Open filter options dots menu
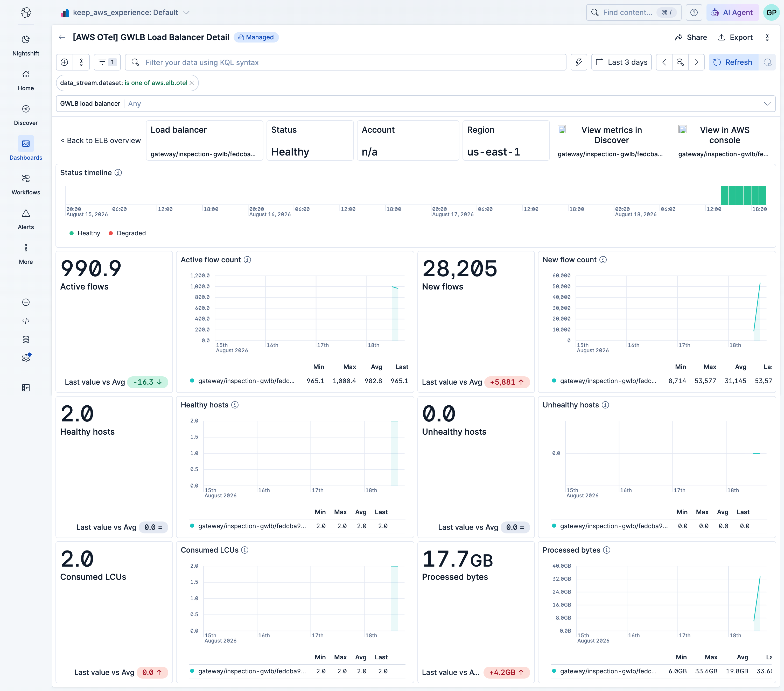784x691 pixels. (81, 62)
